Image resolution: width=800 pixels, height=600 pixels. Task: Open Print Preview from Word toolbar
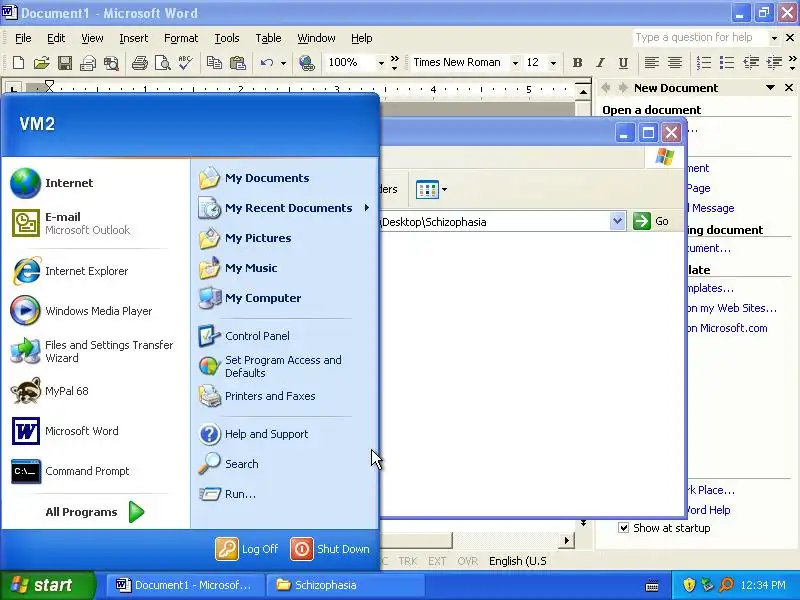[x=162, y=63]
